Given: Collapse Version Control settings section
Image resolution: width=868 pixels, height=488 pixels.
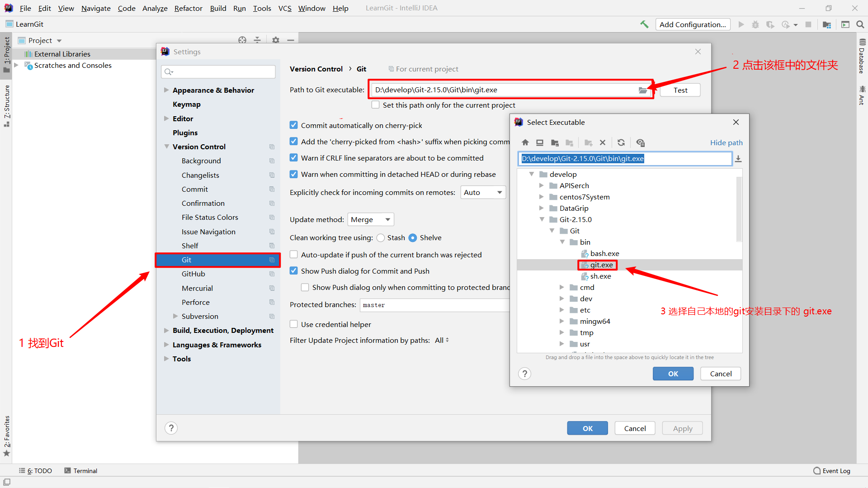Looking at the screenshot, I should coord(166,147).
